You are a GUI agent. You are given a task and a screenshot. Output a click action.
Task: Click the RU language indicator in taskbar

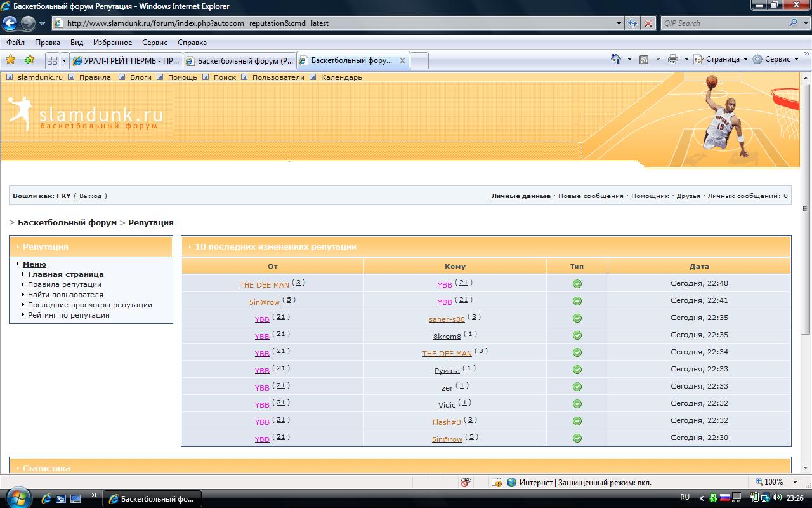click(684, 497)
